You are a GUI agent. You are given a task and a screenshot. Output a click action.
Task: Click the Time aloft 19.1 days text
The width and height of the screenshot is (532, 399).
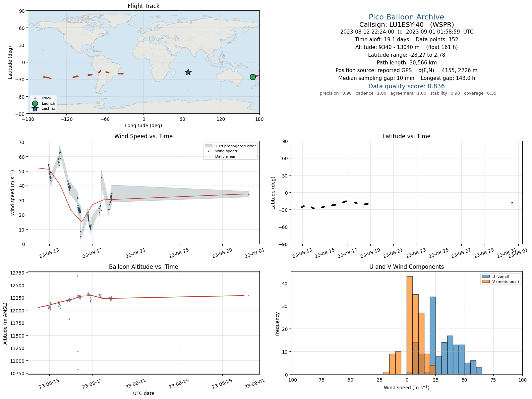point(382,40)
